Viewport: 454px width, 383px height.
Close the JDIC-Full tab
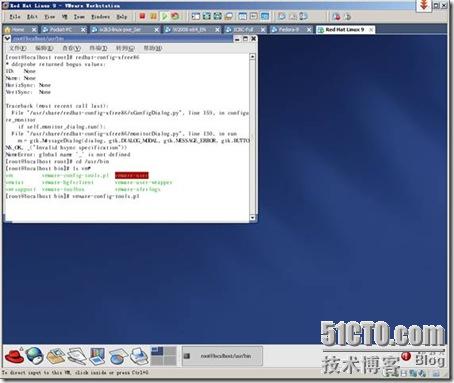coord(263,30)
